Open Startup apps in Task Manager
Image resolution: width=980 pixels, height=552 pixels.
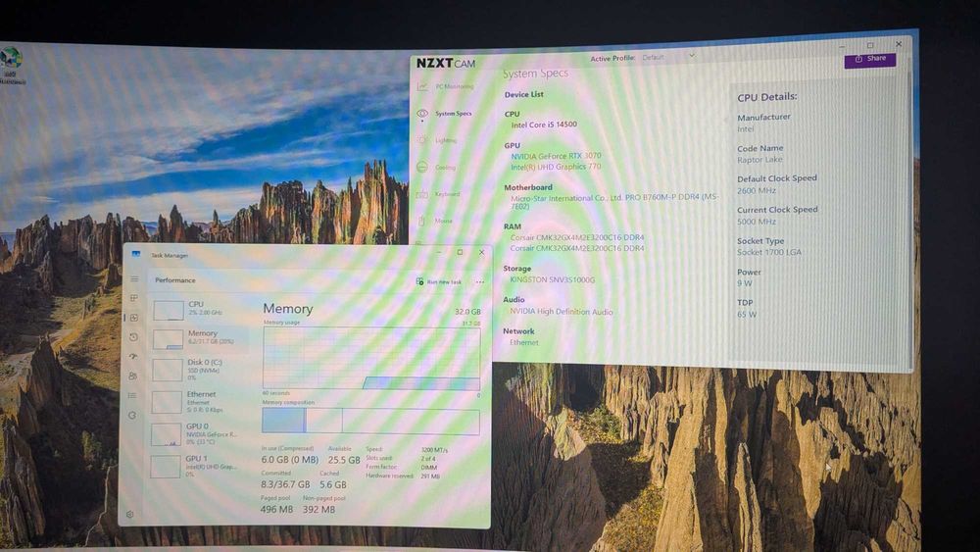(x=133, y=356)
